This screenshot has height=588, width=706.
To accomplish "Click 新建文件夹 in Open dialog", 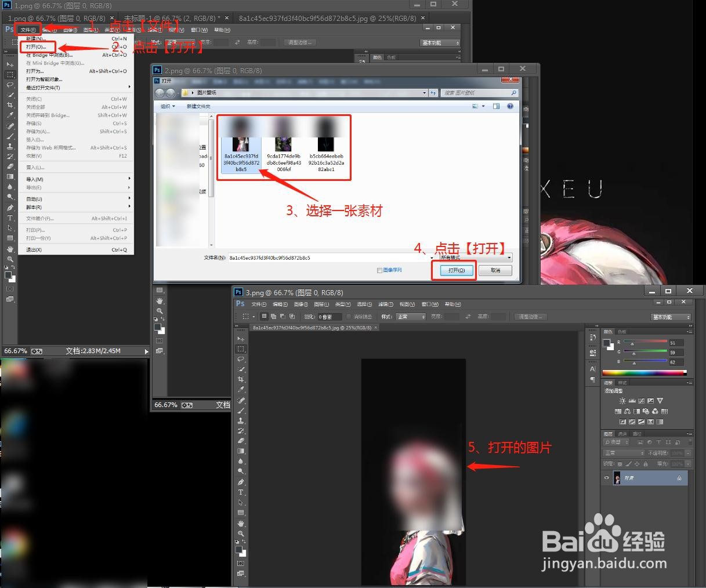I will pos(198,106).
